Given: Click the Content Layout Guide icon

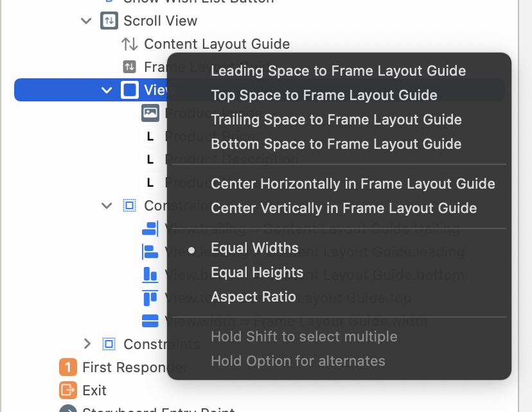Looking at the screenshot, I should 130,44.
